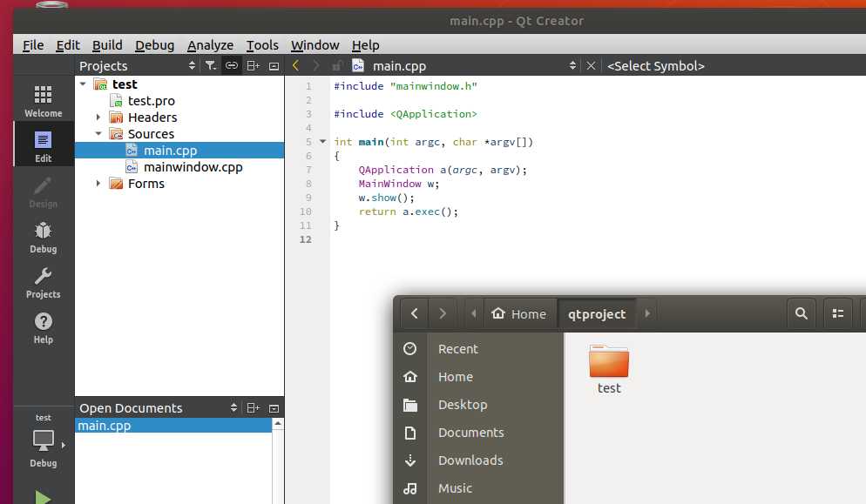Screen dimensions: 866x504
Task: Open Debug mode with the bug icon
Action: pos(43,238)
